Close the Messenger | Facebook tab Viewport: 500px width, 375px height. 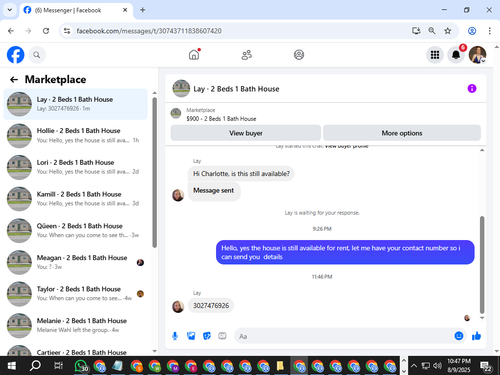point(125,10)
